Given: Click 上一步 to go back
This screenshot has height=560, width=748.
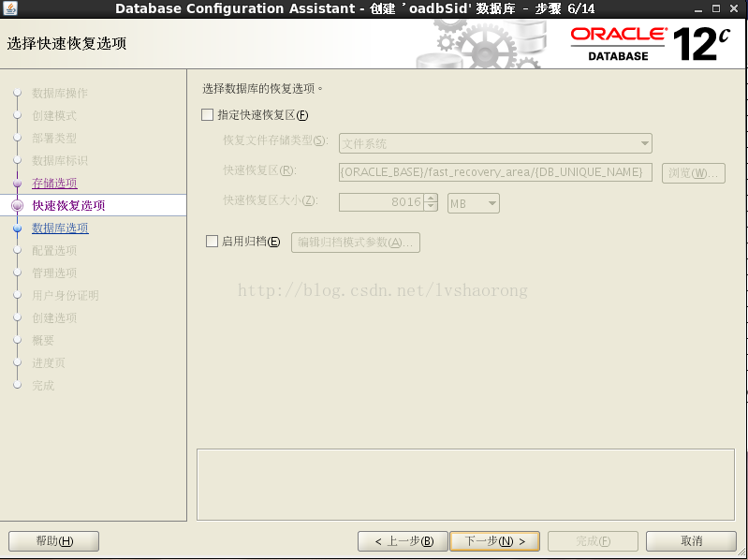Looking at the screenshot, I should 403,541.
